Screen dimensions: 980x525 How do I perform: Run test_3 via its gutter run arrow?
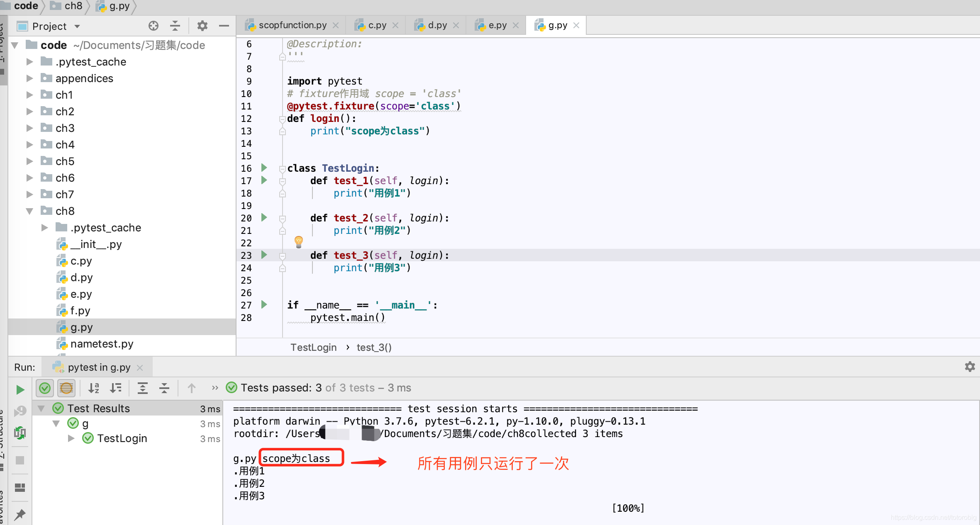[264, 255]
